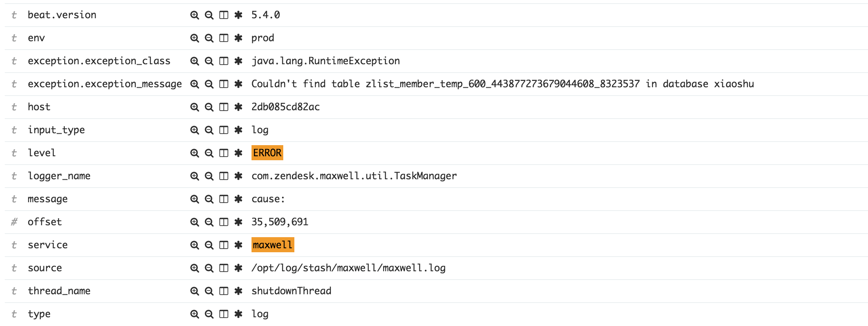Filter for beat.version value 5.4.0
868x326 pixels.
[x=194, y=15]
